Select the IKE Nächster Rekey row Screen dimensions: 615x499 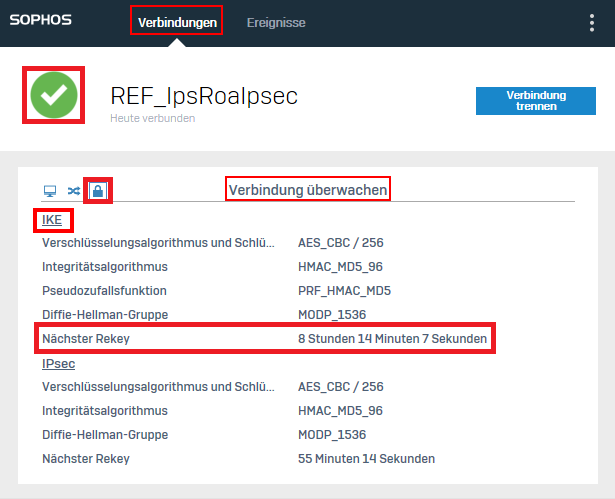coord(264,339)
